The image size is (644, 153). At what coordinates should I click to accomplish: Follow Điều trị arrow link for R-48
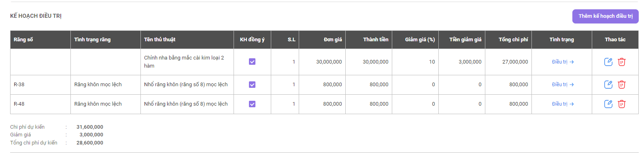click(x=563, y=104)
